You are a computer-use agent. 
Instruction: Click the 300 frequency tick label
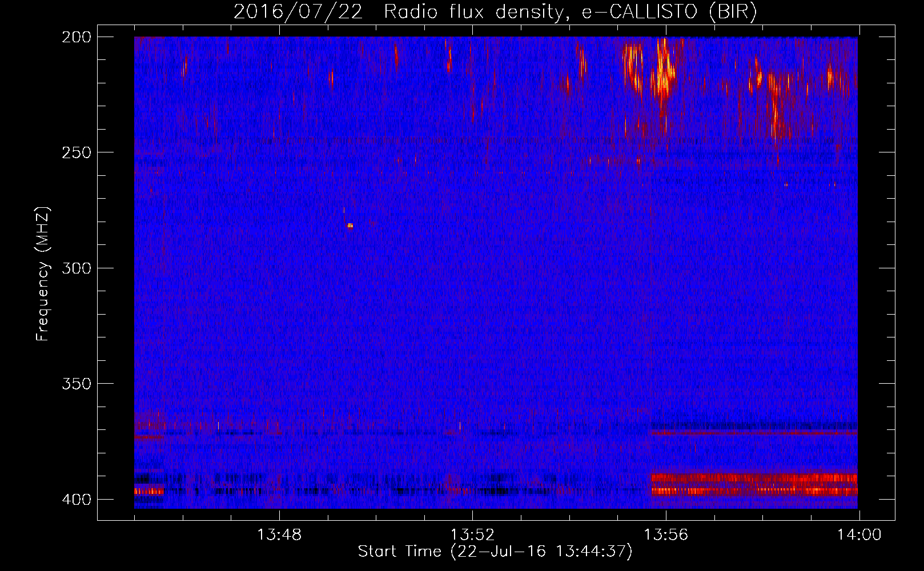click(x=76, y=268)
